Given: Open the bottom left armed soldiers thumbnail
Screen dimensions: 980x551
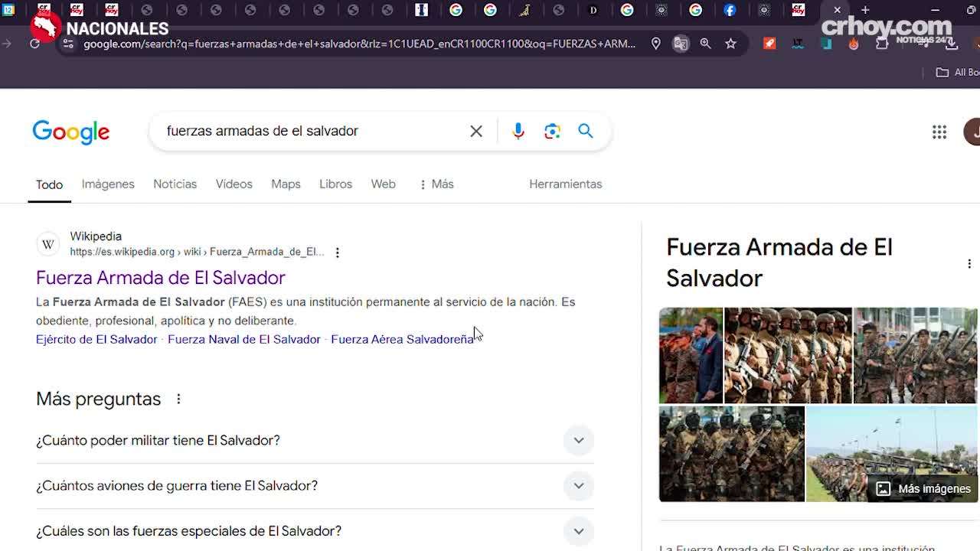Looking at the screenshot, I should tap(732, 453).
